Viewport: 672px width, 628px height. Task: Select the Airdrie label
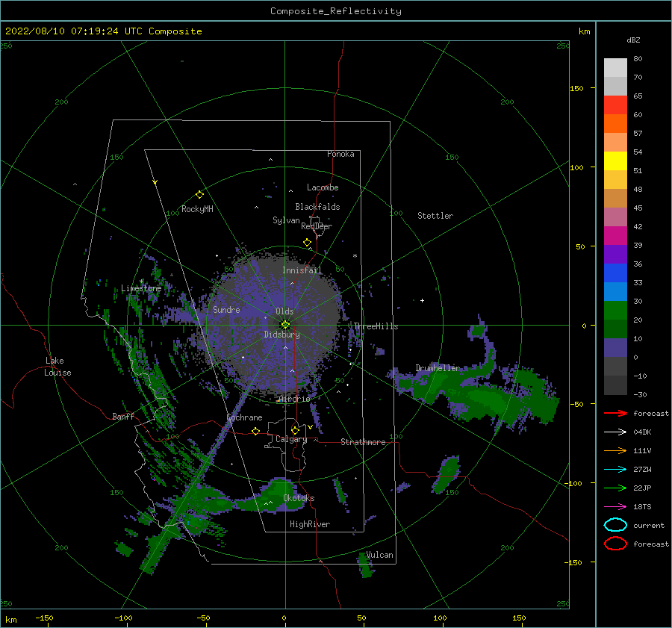(x=294, y=399)
